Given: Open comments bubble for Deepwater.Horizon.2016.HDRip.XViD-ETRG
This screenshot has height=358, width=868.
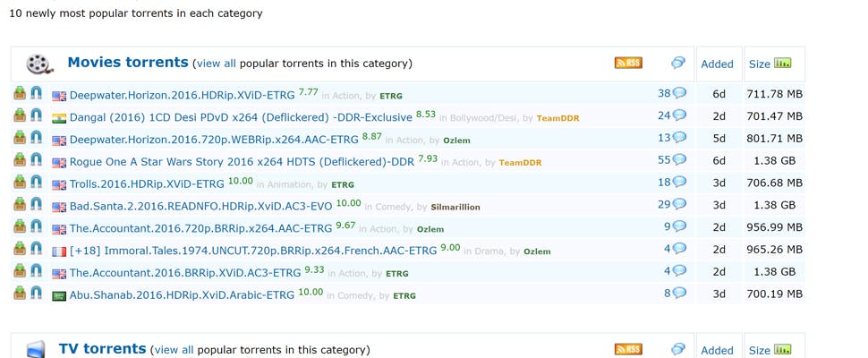Looking at the screenshot, I should click(x=679, y=93).
